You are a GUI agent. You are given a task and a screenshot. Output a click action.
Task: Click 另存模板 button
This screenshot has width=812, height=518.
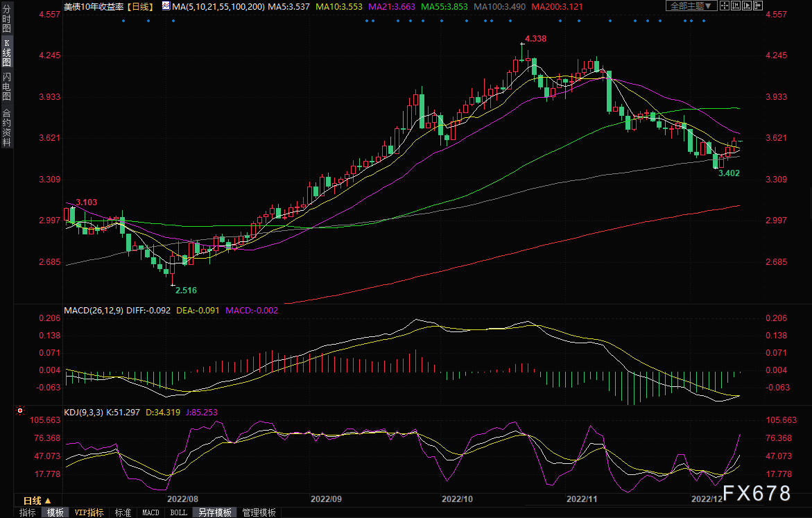pyautogui.click(x=215, y=512)
